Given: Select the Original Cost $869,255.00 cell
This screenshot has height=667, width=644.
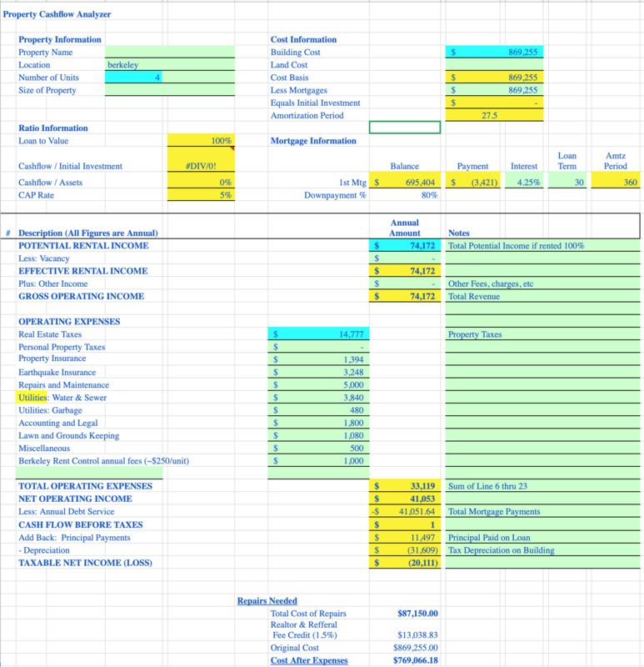Looking at the screenshot, I should 415,648.
